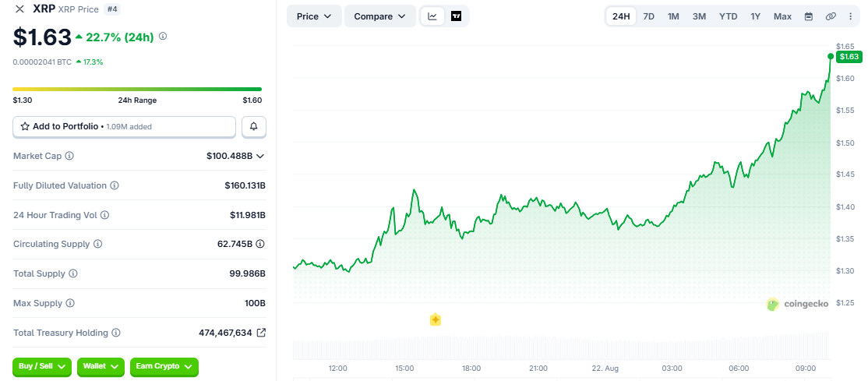Select the YTD timeframe tab

click(x=728, y=16)
